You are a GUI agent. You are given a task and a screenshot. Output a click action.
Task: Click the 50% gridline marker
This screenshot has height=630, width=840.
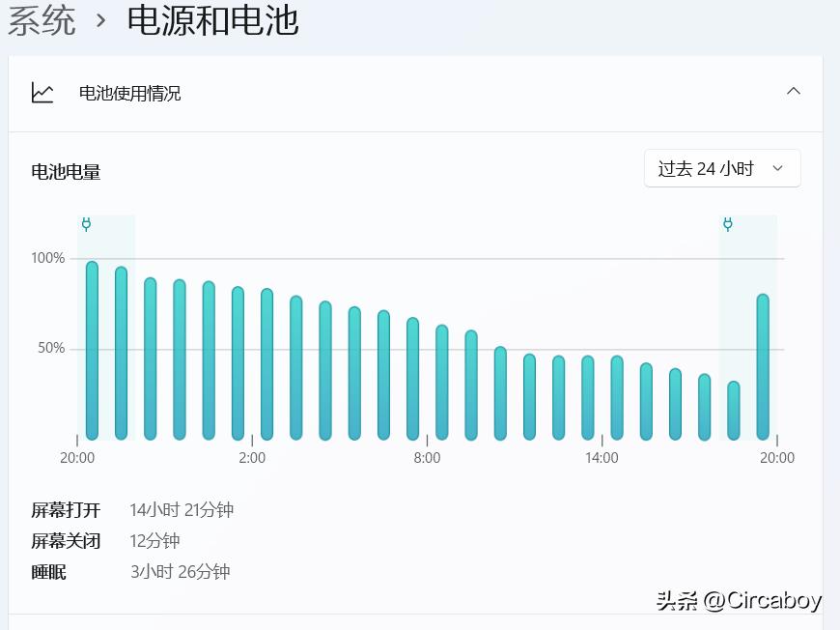coord(52,348)
